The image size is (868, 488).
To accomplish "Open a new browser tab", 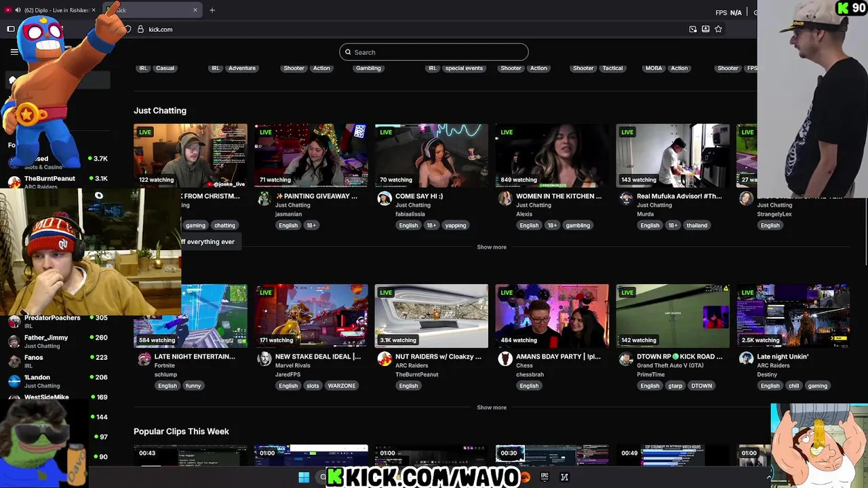I will pyautogui.click(x=212, y=10).
